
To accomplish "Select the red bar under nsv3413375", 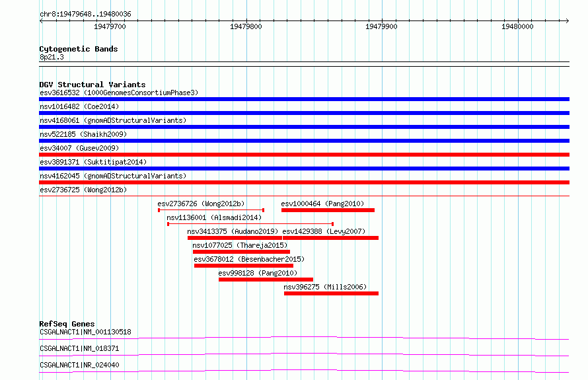I will [235, 238].
